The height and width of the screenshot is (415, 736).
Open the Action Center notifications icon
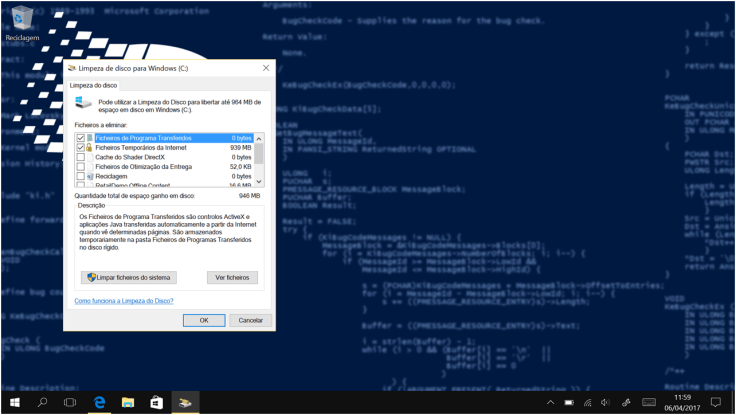(x=716, y=402)
